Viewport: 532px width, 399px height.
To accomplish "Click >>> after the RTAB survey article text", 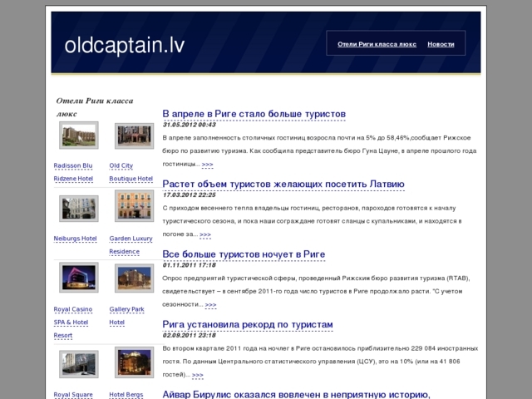I will click(210, 305).
